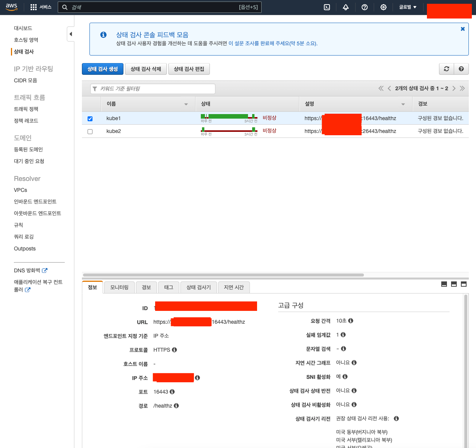Screen dimensions: 476x448
Task: Uncheck the kube1 row checkbox
Action: [x=90, y=119]
